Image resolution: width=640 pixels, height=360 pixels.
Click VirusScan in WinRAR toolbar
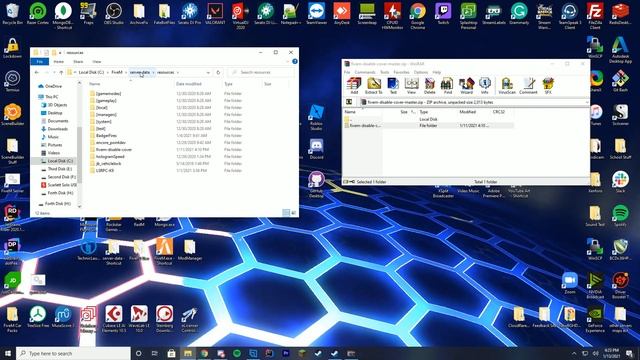[x=507, y=86]
